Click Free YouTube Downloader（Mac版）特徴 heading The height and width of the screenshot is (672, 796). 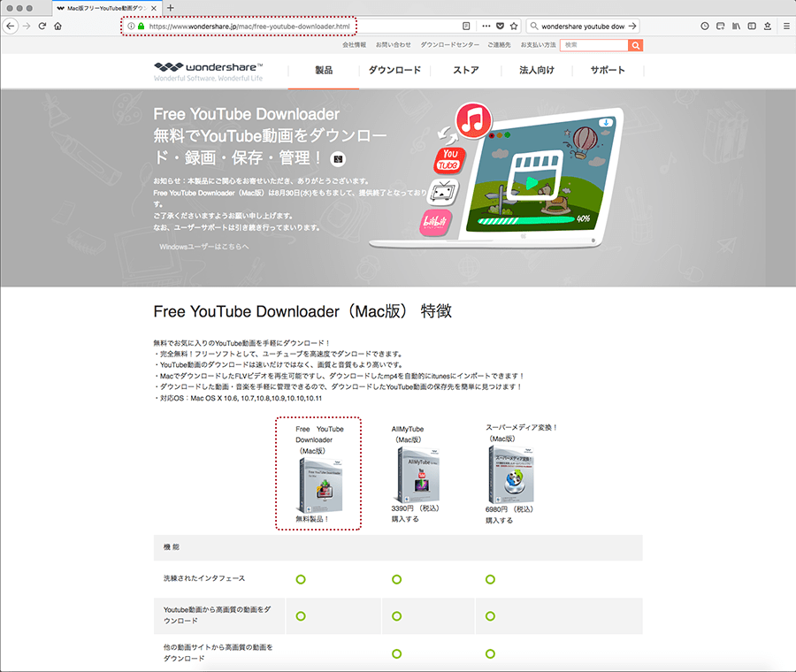click(x=302, y=311)
